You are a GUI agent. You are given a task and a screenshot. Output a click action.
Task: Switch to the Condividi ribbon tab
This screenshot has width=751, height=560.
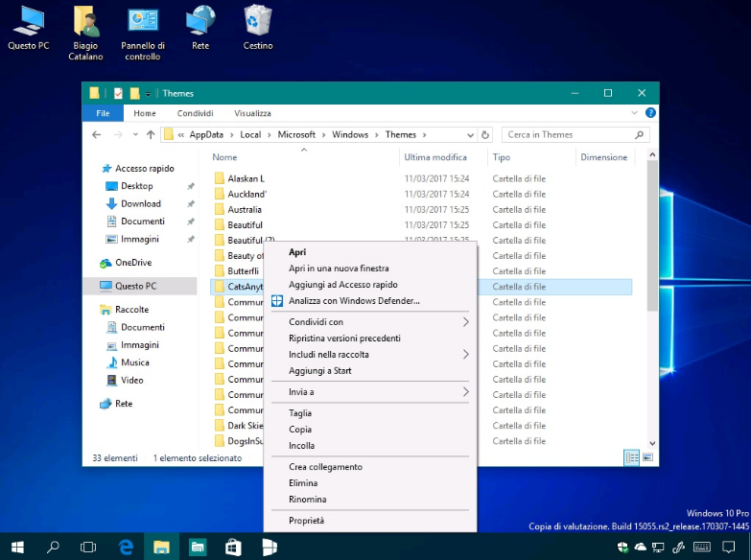click(x=195, y=113)
